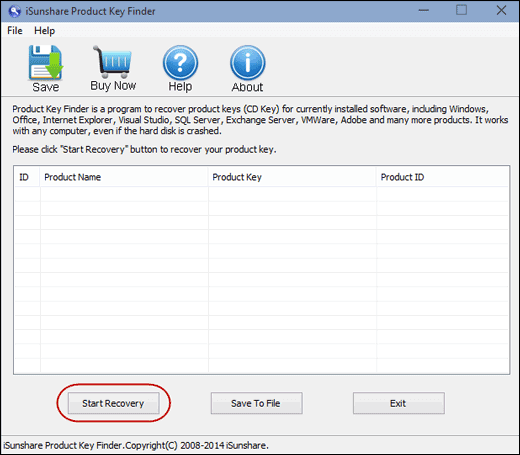The width and height of the screenshot is (520, 455).
Task: Click the copyright text in status bar
Action: tap(136, 445)
